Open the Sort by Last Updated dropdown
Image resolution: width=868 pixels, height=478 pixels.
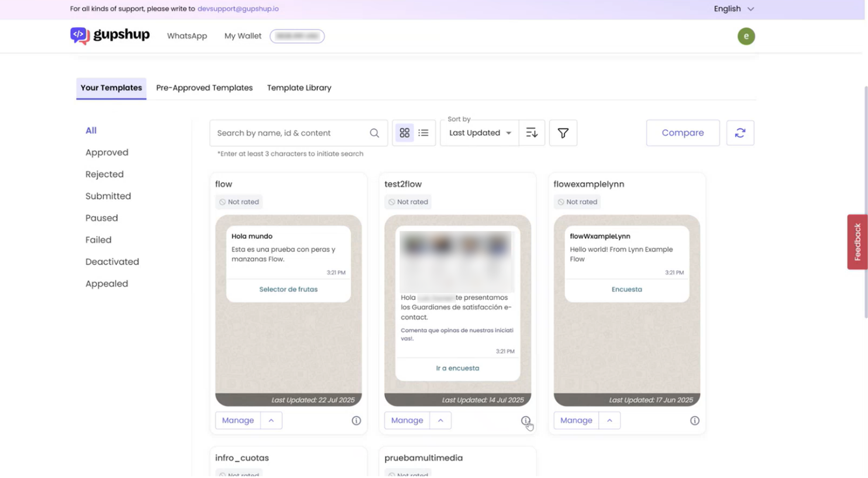pyautogui.click(x=480, y=133)
